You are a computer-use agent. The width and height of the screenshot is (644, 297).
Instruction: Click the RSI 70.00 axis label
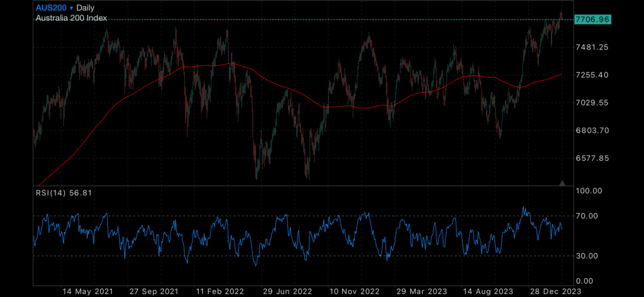coord(587,216)
